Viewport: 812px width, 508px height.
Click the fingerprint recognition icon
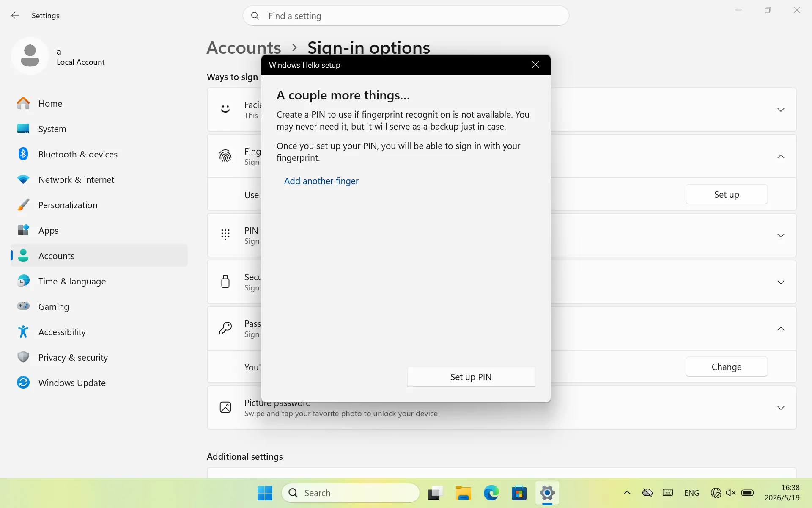225,156
